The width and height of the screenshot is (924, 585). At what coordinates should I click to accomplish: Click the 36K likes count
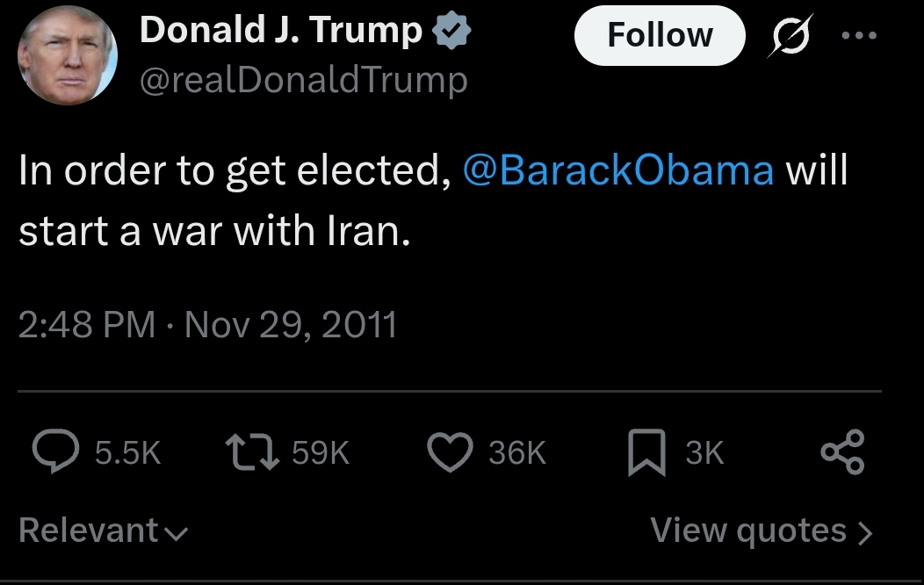click(517, 453)
